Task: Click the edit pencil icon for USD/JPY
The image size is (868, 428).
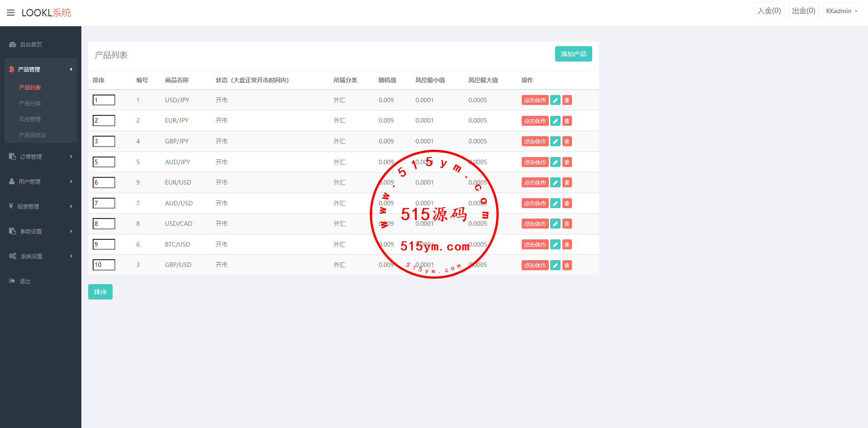Action: 555,100
